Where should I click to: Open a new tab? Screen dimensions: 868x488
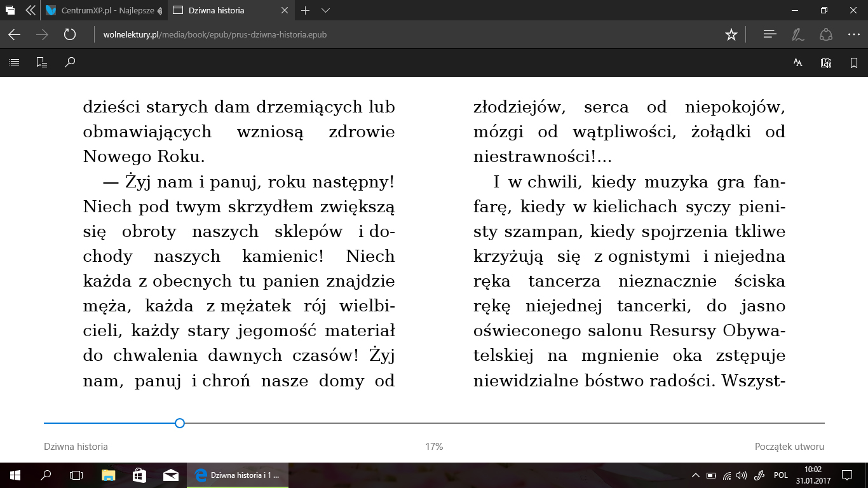click(305, 10)
